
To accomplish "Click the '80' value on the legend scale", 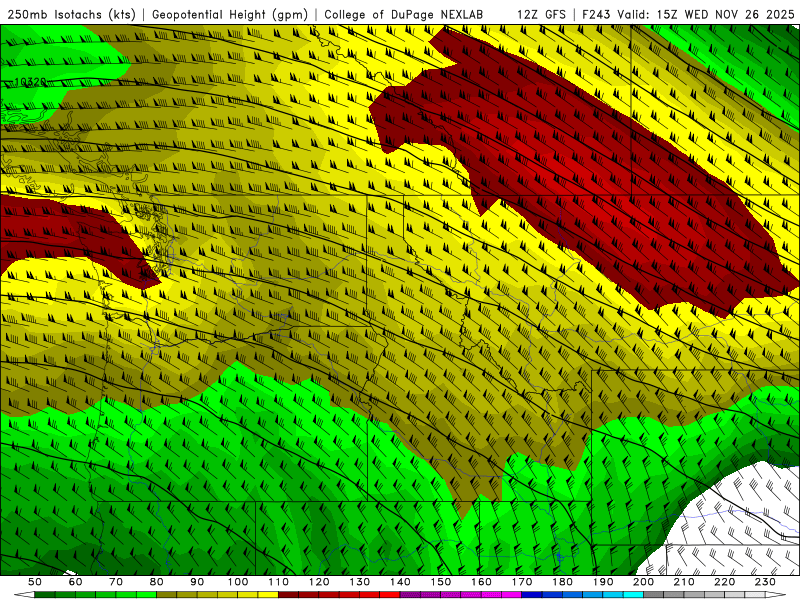I will [x=157, y=582].
